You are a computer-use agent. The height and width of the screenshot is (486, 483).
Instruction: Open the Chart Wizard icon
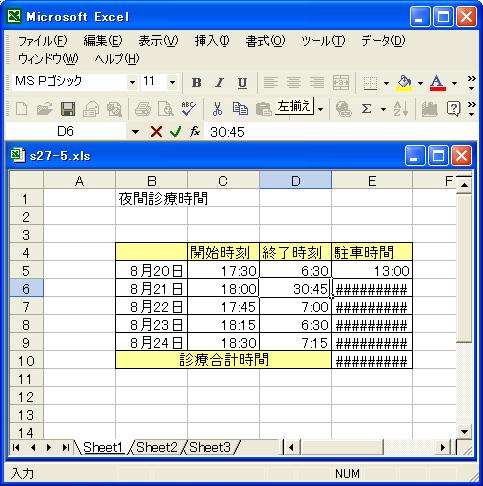[429, 109]
